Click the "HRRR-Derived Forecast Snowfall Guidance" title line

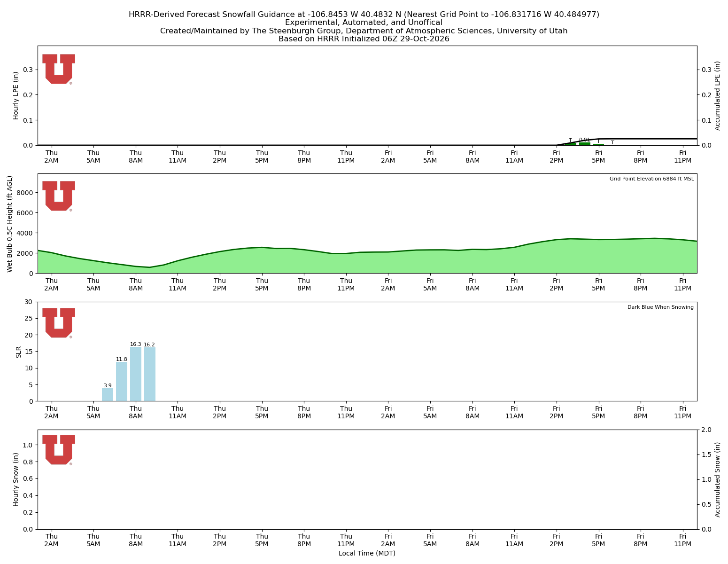pyautogui.click(x=364, y=15)
